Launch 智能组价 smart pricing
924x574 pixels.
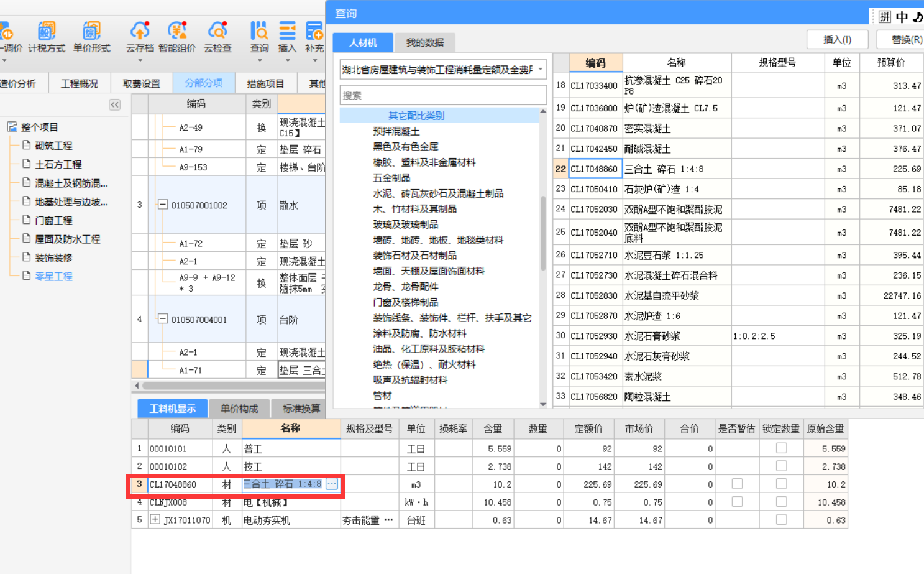coord(177,36)
